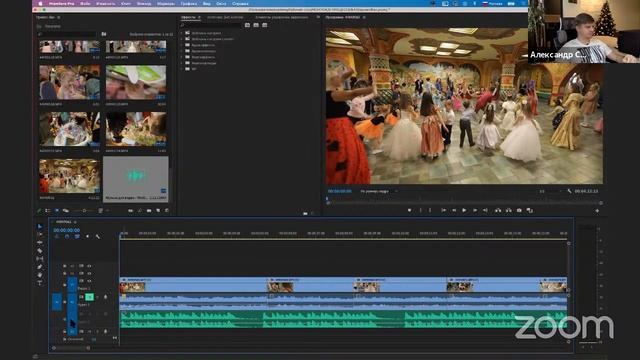Select the Hand tool
The width and height of the screenshot is (640, 360).
40,275
